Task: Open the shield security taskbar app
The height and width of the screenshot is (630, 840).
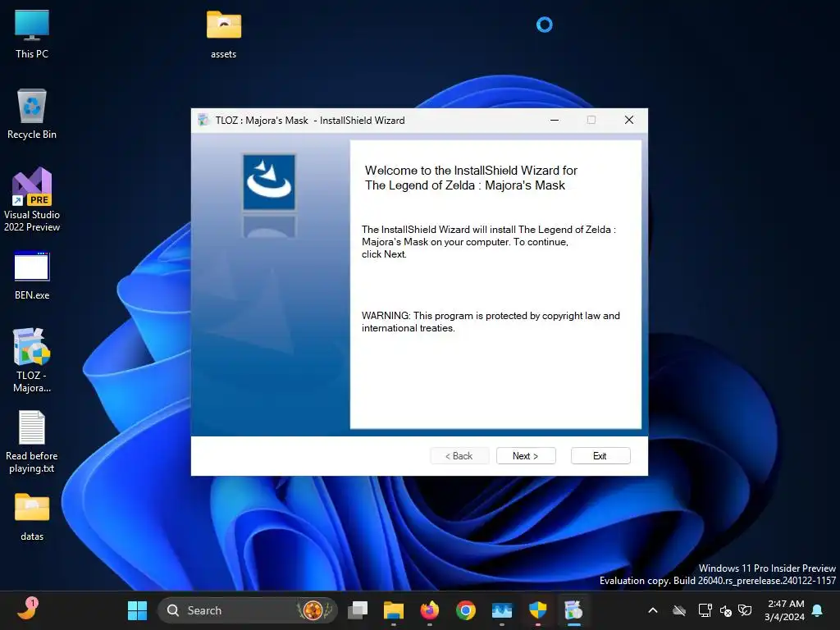Action: click(x=538, y=610)
